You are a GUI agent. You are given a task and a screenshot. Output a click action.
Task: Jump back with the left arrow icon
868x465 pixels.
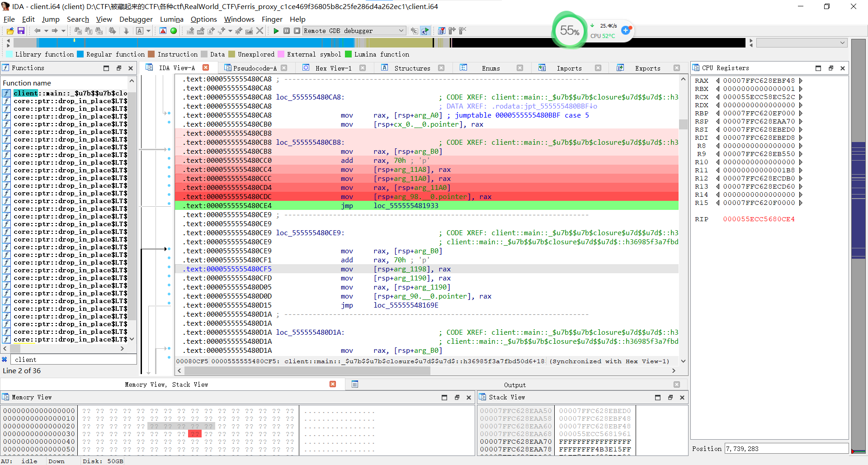click(x=37, y=31)
